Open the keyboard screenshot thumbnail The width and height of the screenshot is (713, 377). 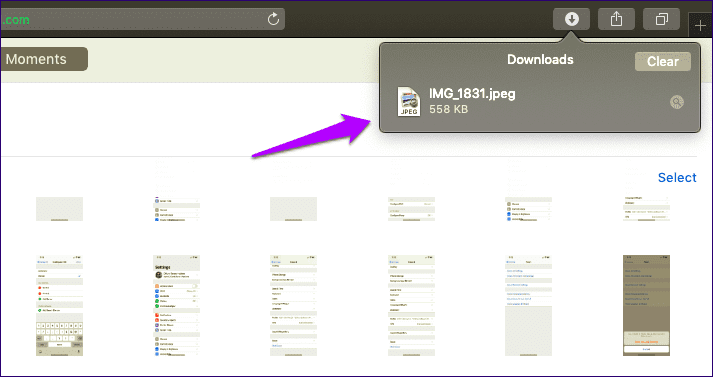coord(60,305)
